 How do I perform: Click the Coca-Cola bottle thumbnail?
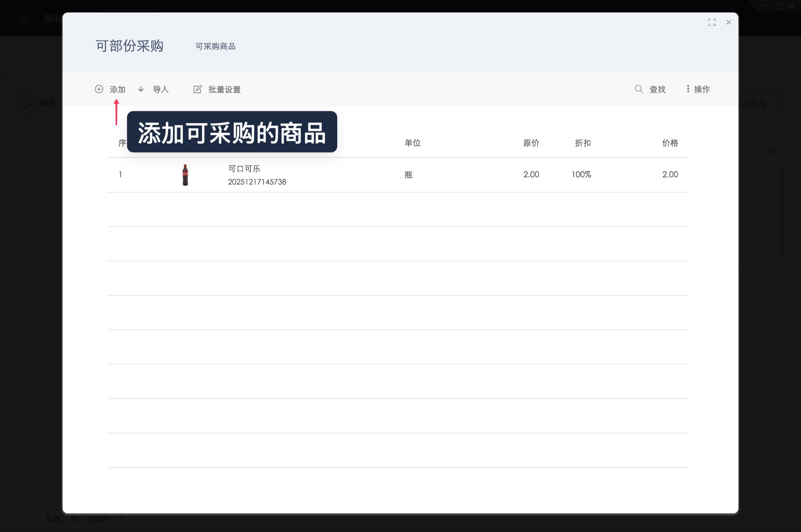[x=185, y=174]
